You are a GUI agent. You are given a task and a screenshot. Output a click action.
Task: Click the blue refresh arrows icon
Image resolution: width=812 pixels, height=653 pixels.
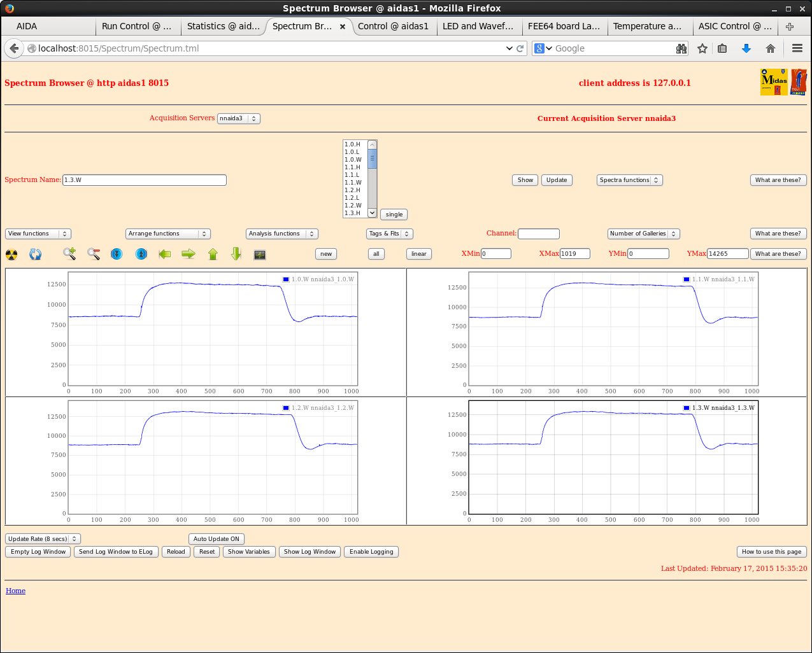point(36,255)
